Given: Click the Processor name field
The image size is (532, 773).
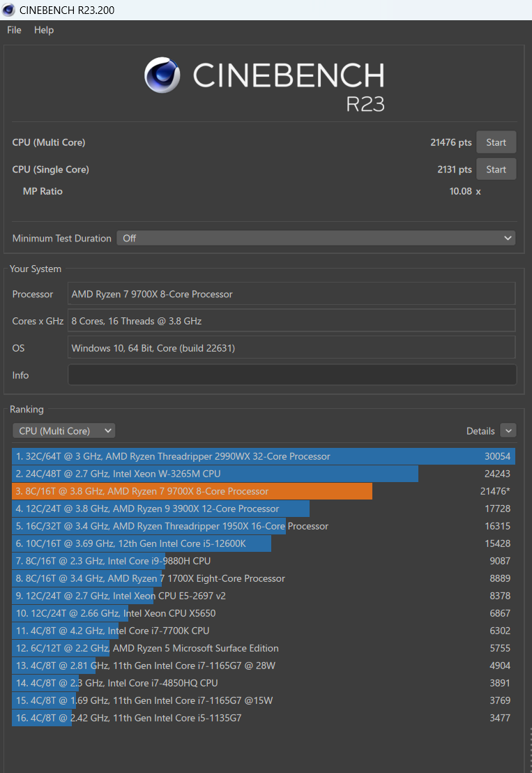Looking at the screenshot, I should click(291, 294).
